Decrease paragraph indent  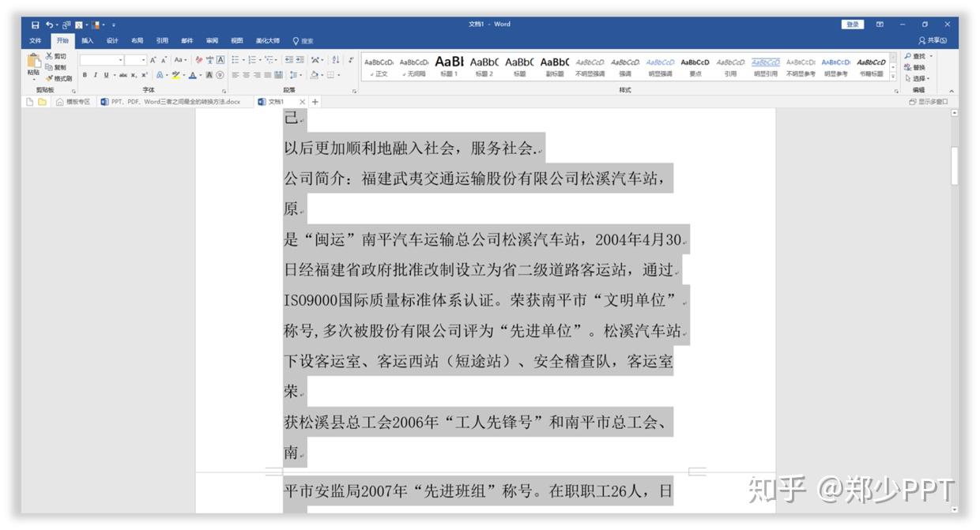(288, 60)
